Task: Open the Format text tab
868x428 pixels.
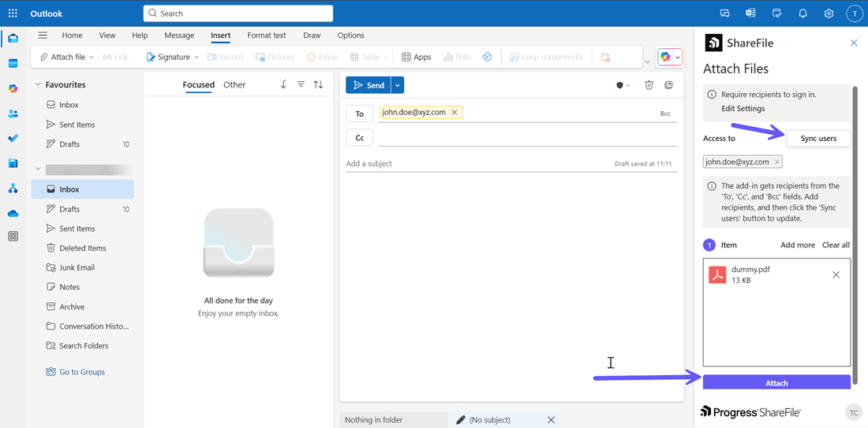Action: coord(267,35)
